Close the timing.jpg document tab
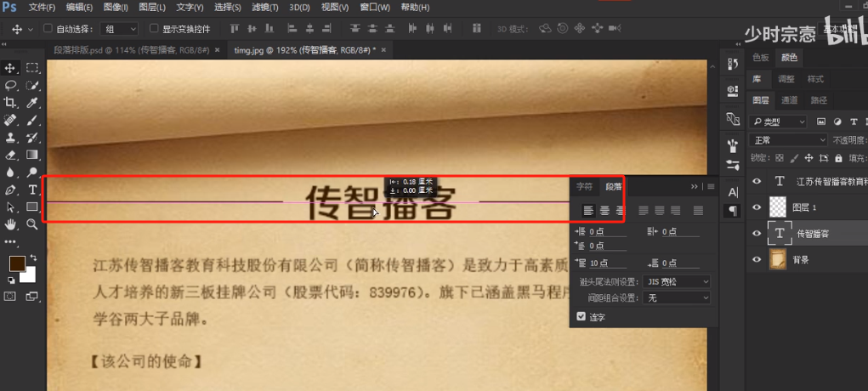 point(383,50)
